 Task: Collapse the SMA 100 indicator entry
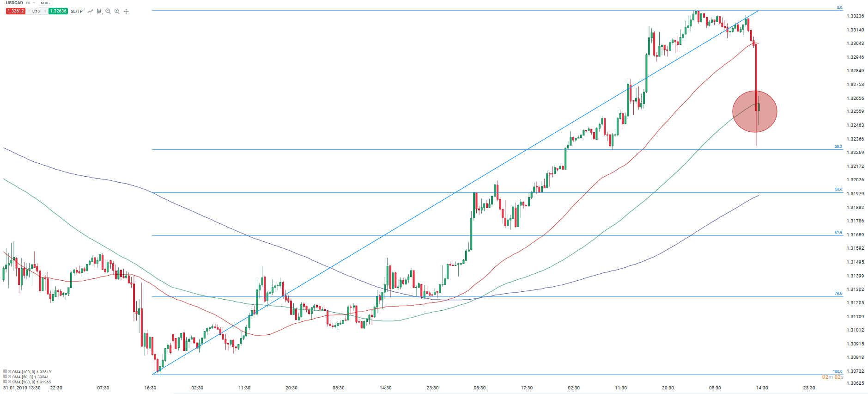[5, 371]
